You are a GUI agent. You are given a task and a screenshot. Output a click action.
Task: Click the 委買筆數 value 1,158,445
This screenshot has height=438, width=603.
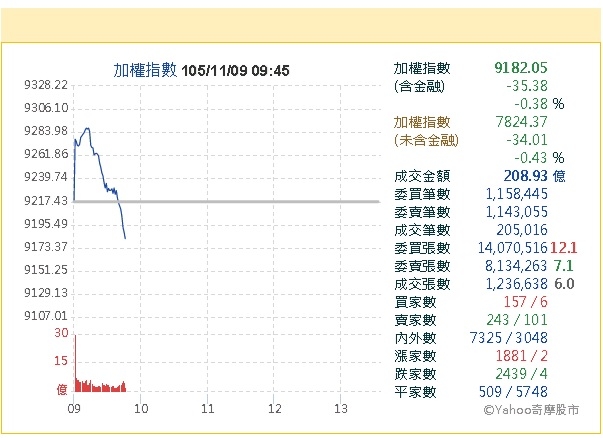tap(516, 194)
